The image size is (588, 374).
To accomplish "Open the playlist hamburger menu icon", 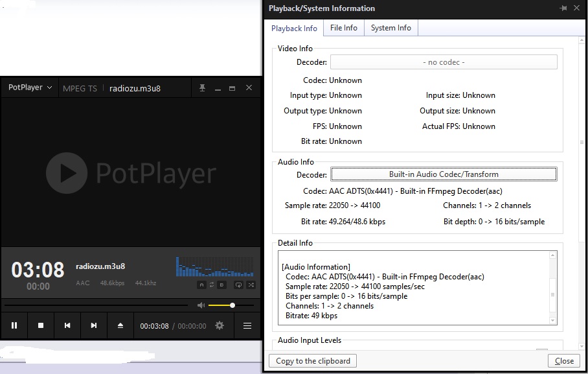I will coord(247,325).
